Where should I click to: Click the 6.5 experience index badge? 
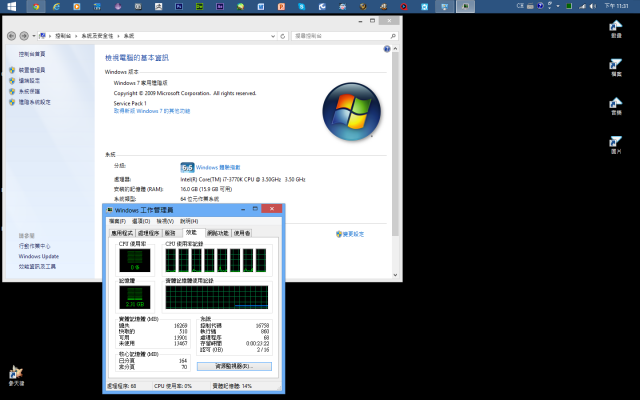[x=187, y=167]
